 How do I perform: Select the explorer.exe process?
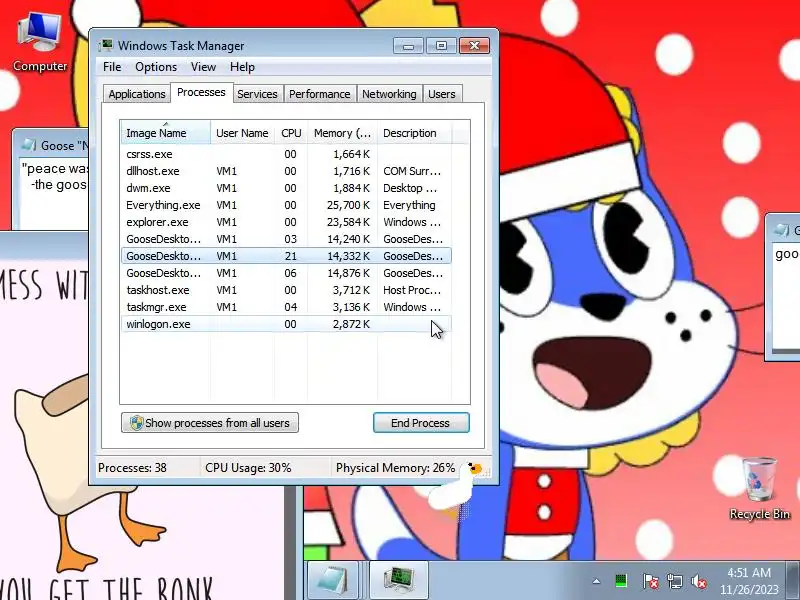(x=286, y=222)
